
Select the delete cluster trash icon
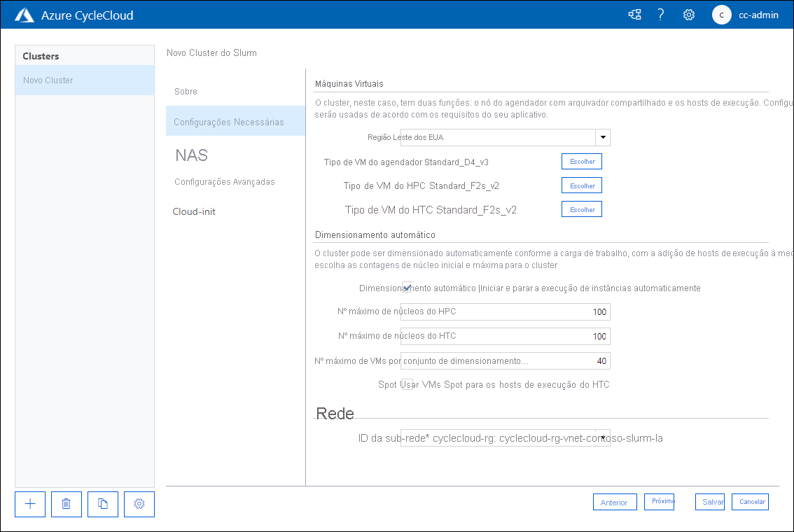pyautogui.click(x=66, y=504)
